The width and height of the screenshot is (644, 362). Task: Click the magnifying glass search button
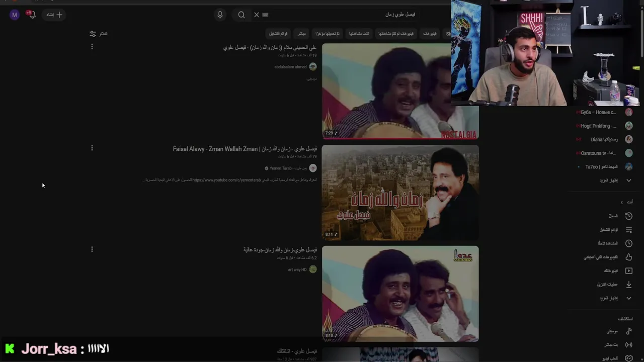click(242, 15)
